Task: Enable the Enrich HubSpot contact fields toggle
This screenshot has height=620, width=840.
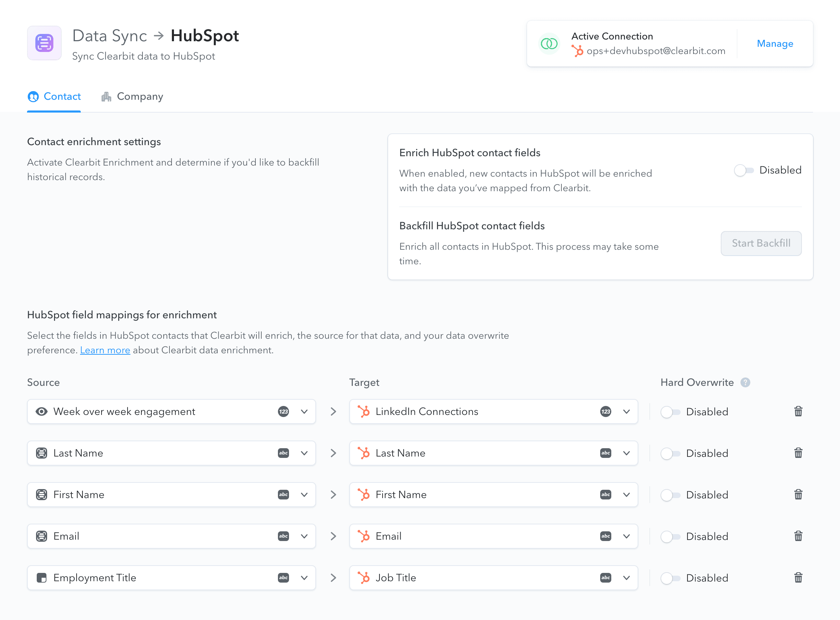Action: 744,170
